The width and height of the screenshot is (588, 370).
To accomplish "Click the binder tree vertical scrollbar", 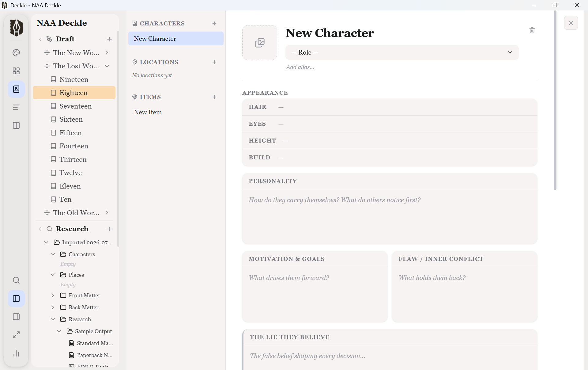I will pos(118,139).
